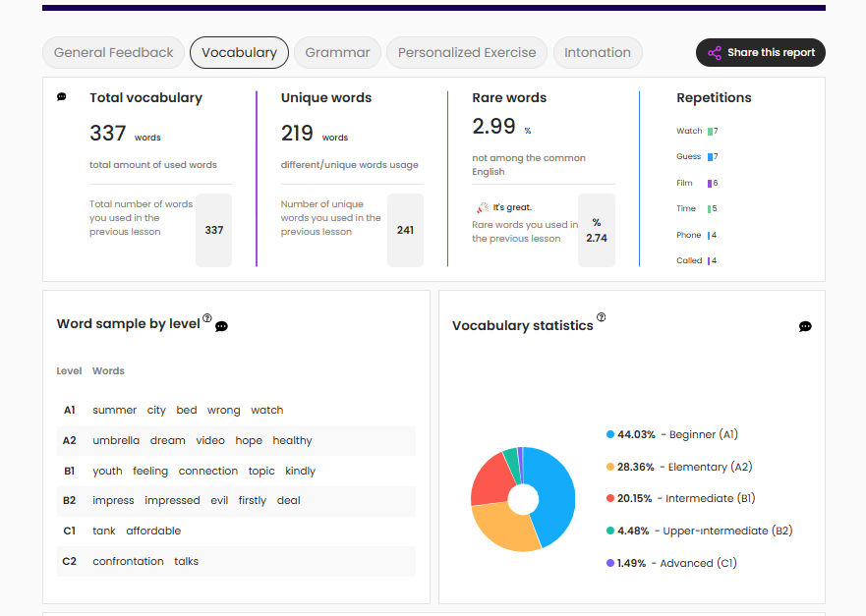Click the Share this report button
The image size is (866, 616).
pyautogui.click(x=761, y=52)
